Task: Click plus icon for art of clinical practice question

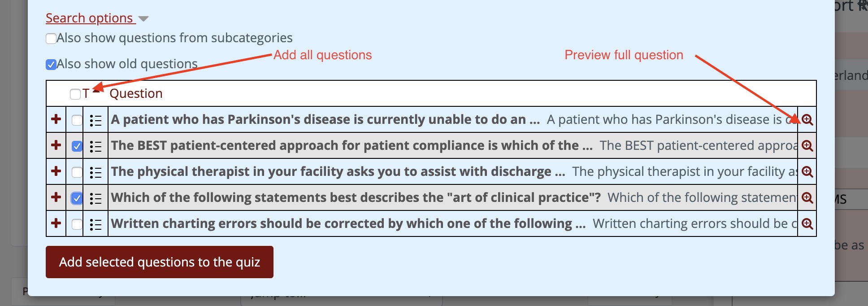Action: [56, 197]
